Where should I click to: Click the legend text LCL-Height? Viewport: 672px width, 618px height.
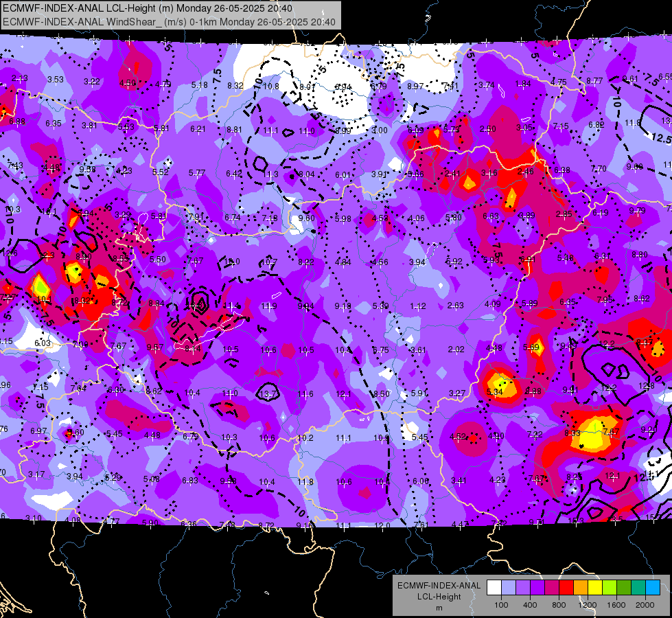(439, 597)
